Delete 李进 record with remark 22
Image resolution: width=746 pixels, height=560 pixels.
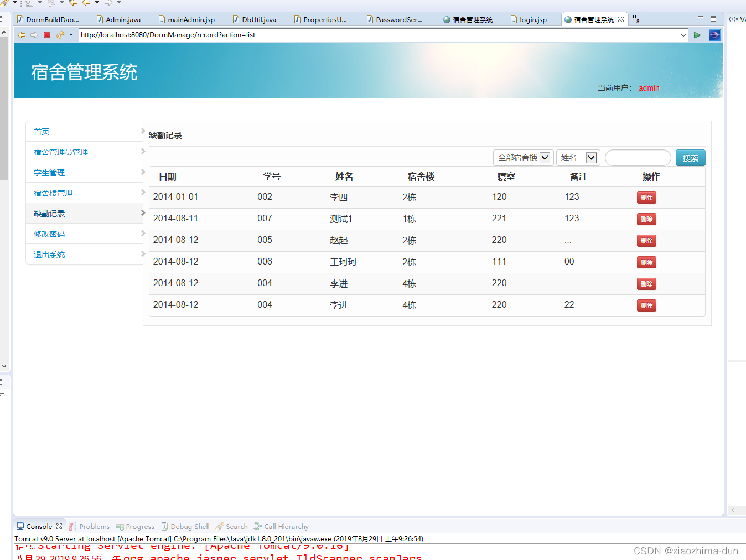(x=646, y=305)
